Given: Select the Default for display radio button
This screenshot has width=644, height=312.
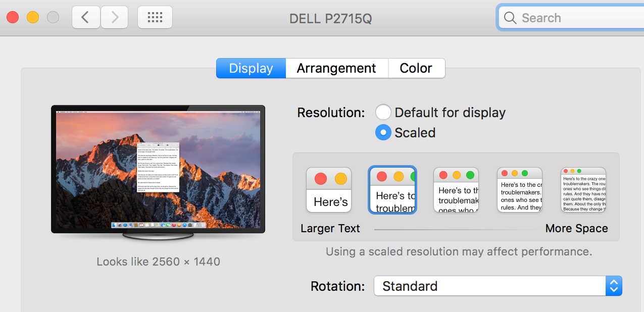Looking at the screenshot, I should pyautogui.click(x=383, y=112).
